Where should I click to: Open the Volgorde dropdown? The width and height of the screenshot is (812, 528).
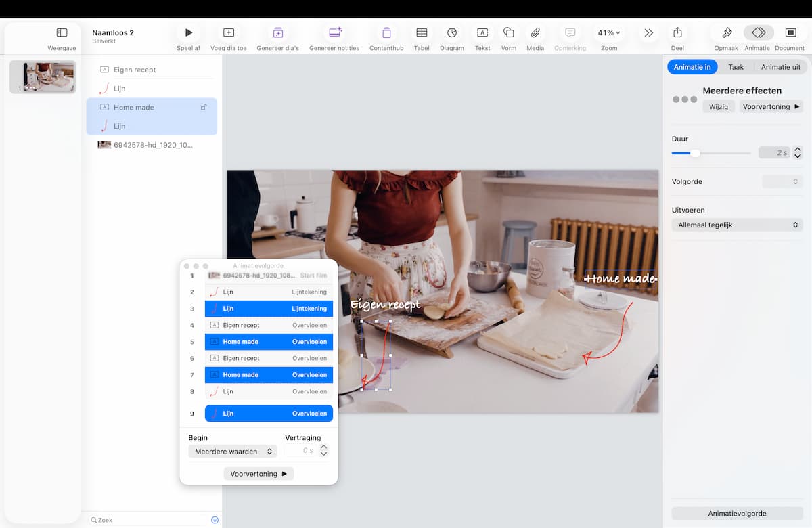(x=782, y=181)
